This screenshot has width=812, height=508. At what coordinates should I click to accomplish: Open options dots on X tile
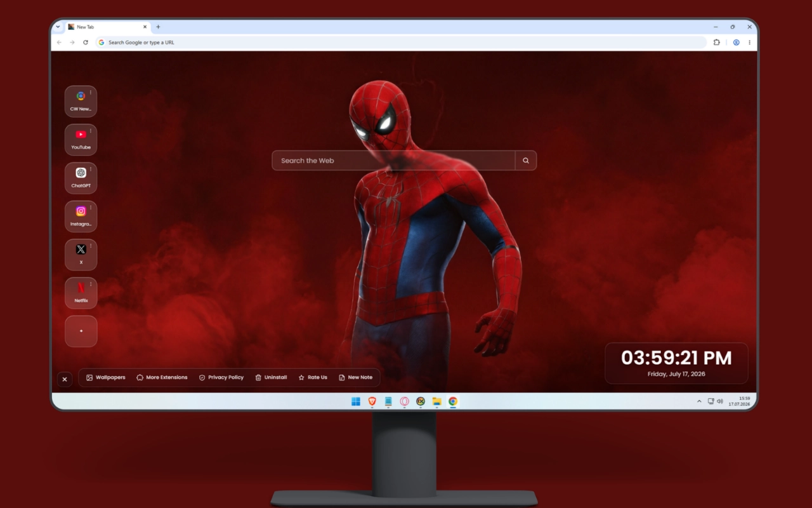[x=91, y=246]
